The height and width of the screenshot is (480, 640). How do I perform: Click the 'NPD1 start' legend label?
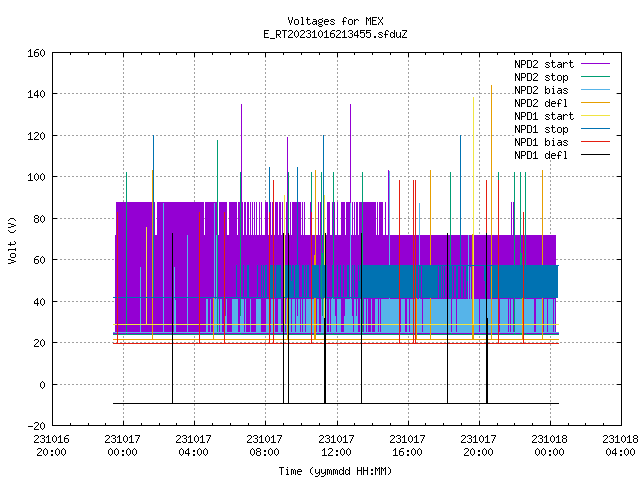[544, 116]
